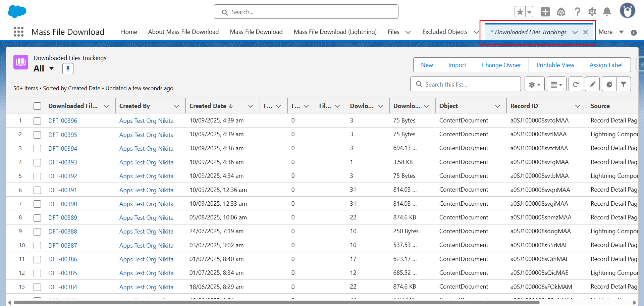
Task: Open the user profile avatar
Action: [x=628, y=11]
